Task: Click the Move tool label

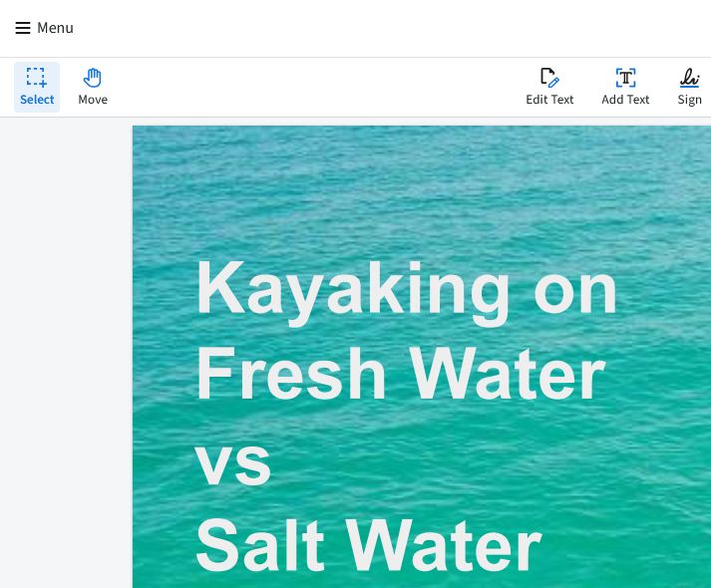Action: (x=93, y=100)
